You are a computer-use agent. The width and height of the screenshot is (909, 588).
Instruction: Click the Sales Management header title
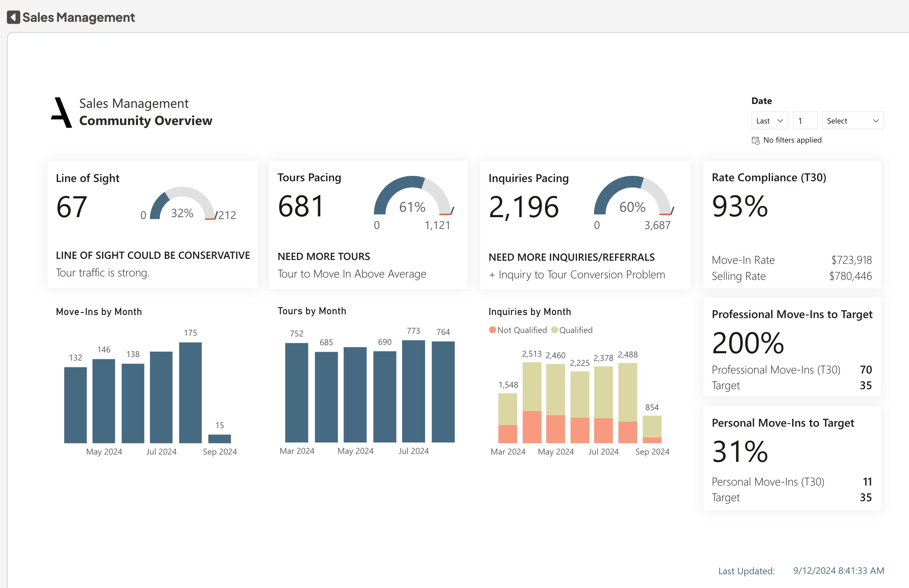click(x=78, y=17)
